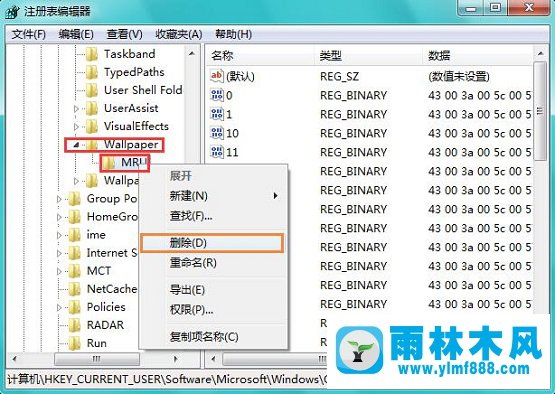Expand the VisualEffects tree node

[76, 127]
